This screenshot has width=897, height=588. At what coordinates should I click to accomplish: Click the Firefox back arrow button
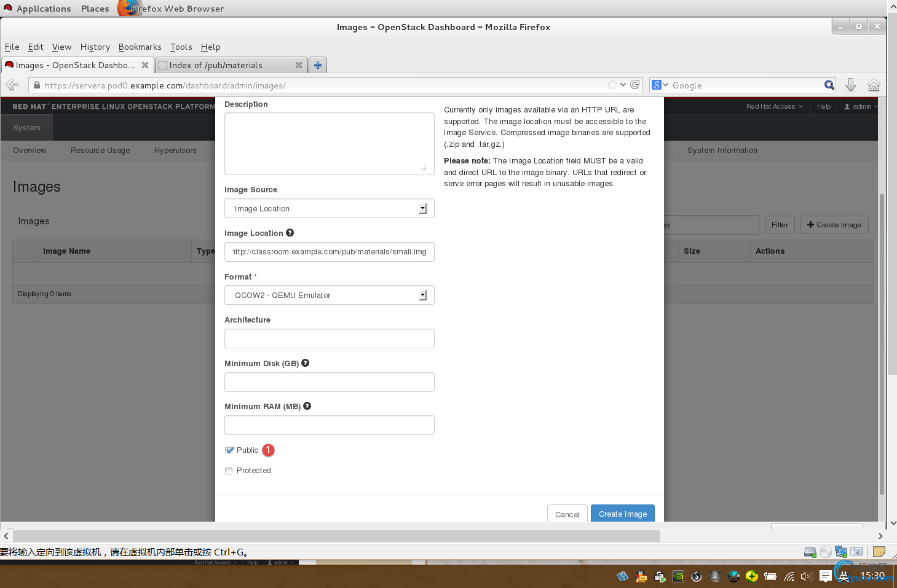12,85
